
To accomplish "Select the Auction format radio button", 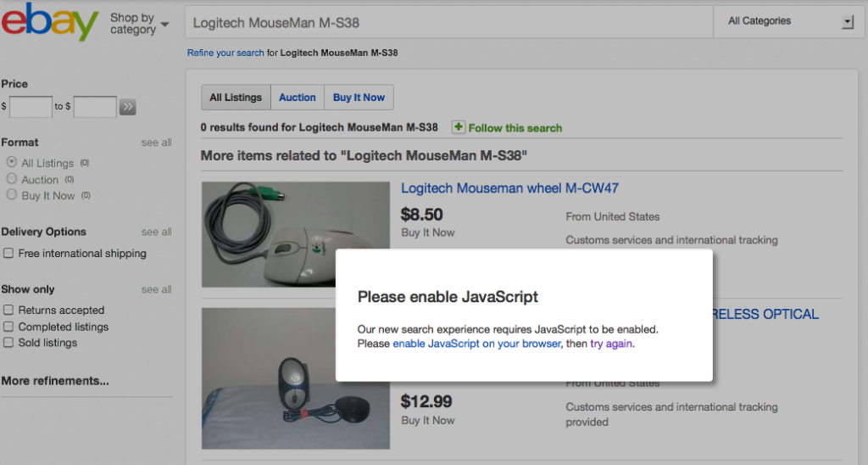I will [12, 179].
